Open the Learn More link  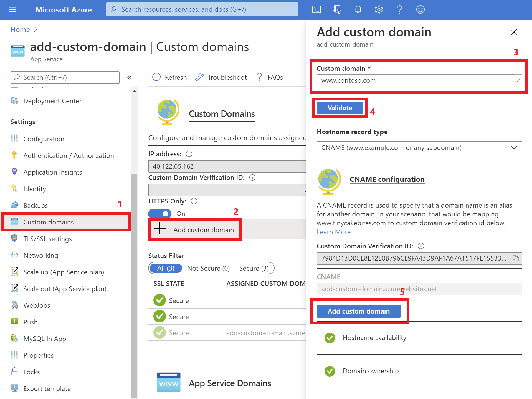[x=333, y=232]
